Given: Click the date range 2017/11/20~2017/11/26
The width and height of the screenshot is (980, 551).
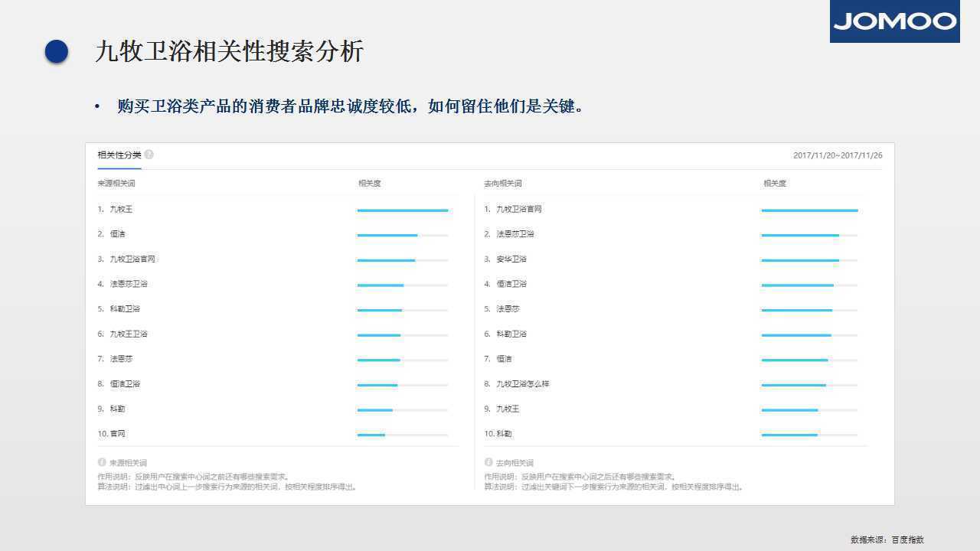Looking at the screenshot, I should pyautogui.click(x=838, y=155).
